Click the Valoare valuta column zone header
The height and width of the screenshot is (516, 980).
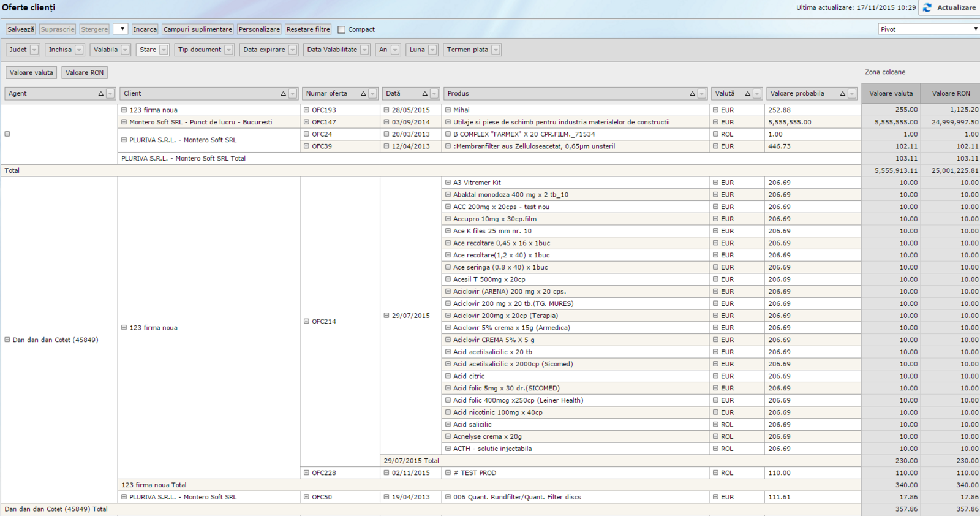[891, 94]
